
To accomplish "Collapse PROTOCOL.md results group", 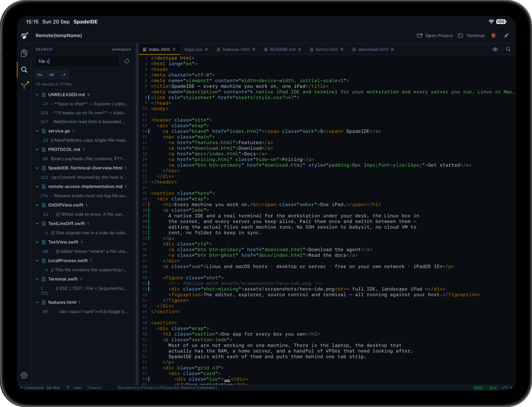I will pyautogui.click(x=37, y=149).
